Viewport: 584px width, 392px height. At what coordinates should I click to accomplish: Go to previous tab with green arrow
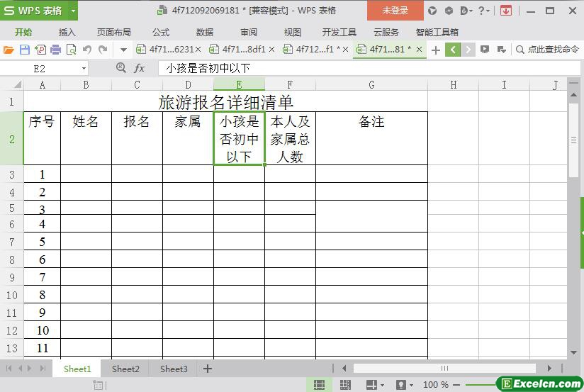coord(453,50)
